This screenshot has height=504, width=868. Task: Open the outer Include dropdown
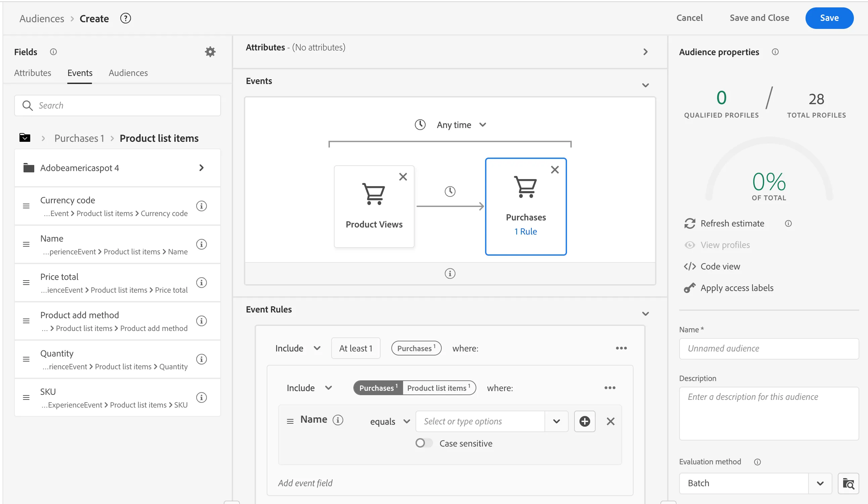coord(298,348)
